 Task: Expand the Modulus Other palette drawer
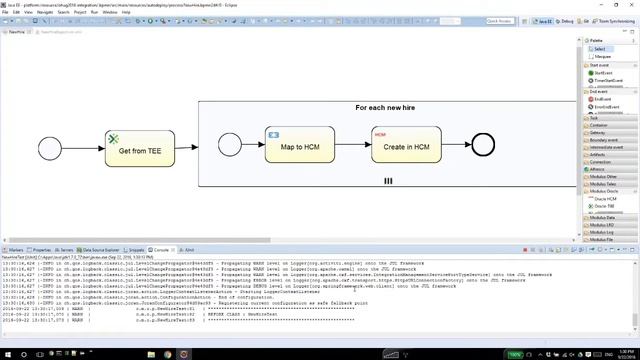[610, 177]
